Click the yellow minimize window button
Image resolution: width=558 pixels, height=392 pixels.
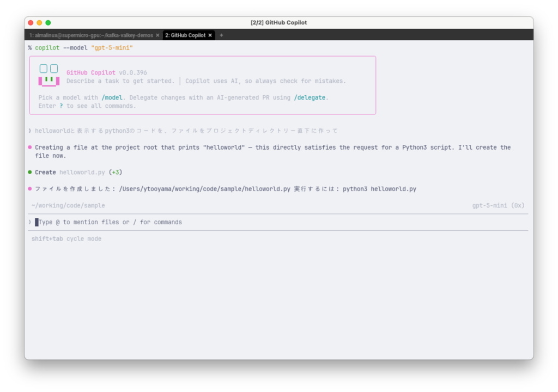pos(39,23)
